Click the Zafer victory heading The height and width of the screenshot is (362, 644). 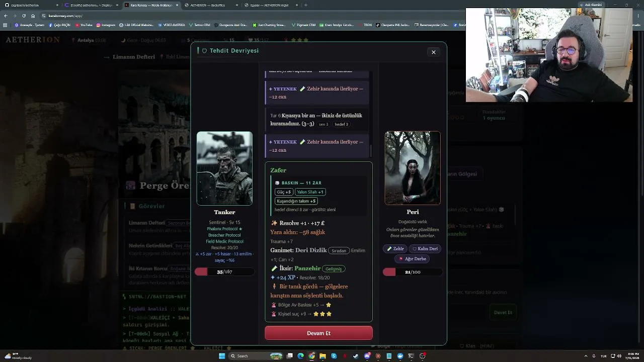point(278,170)
